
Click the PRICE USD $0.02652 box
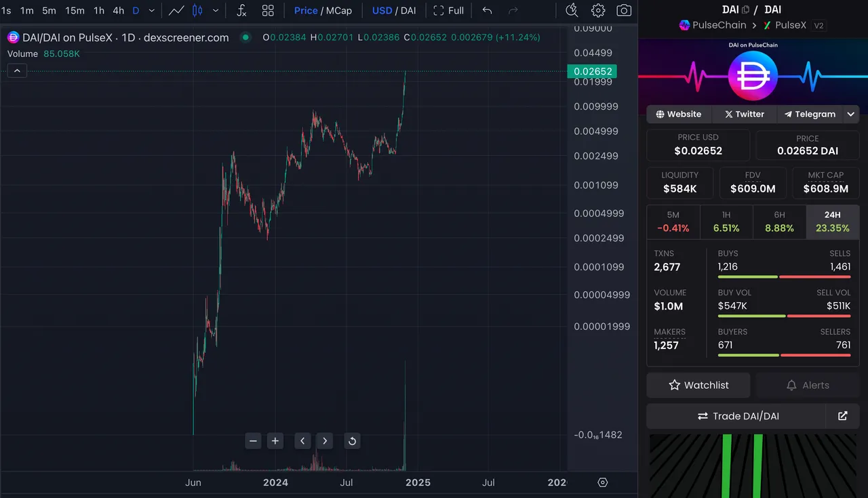(698, 145)
